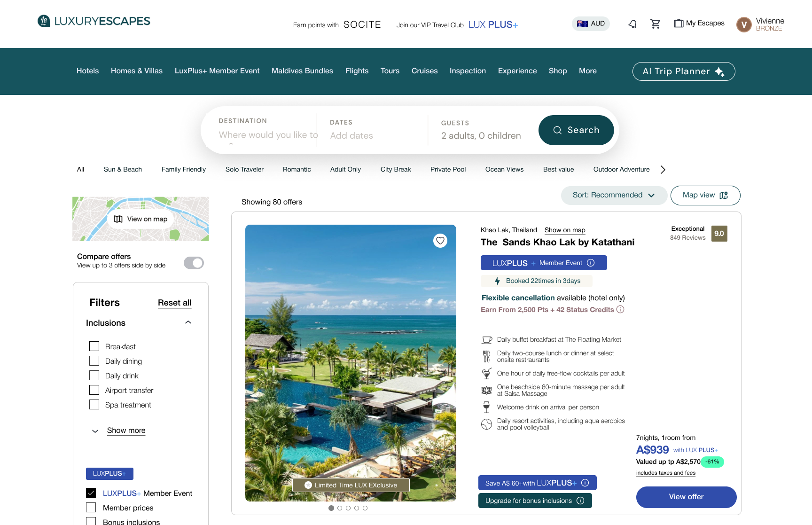Click Reset all filters link
Viewport: 812px width, 525px height.
[175, 303]
